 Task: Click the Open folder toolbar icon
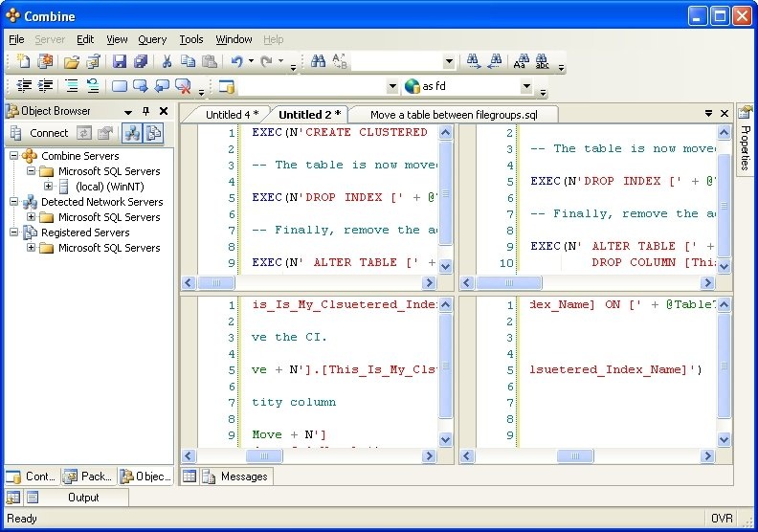(x=71, y=62)
